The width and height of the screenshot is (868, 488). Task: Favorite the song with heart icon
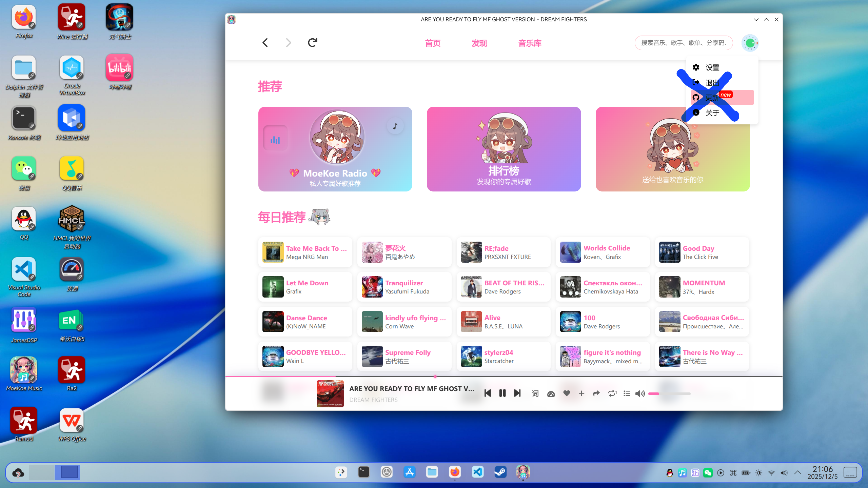[x=567, y=393]
